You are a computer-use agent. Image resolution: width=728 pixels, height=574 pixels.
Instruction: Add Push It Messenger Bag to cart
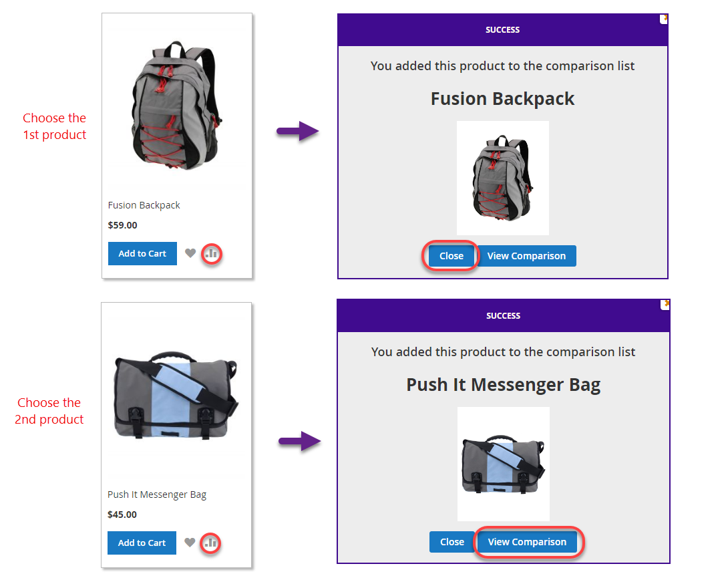coord(142,543)
